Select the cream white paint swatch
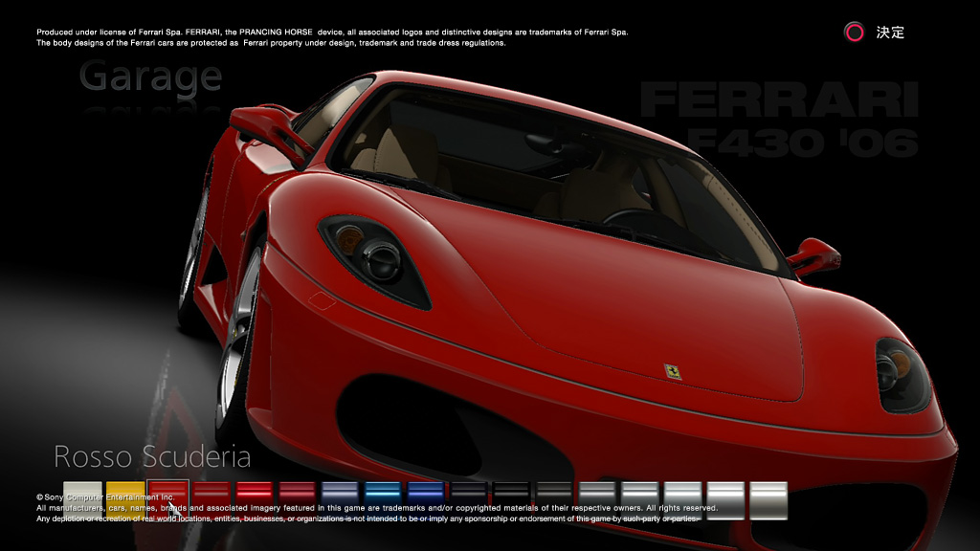 tap(82, 500)
